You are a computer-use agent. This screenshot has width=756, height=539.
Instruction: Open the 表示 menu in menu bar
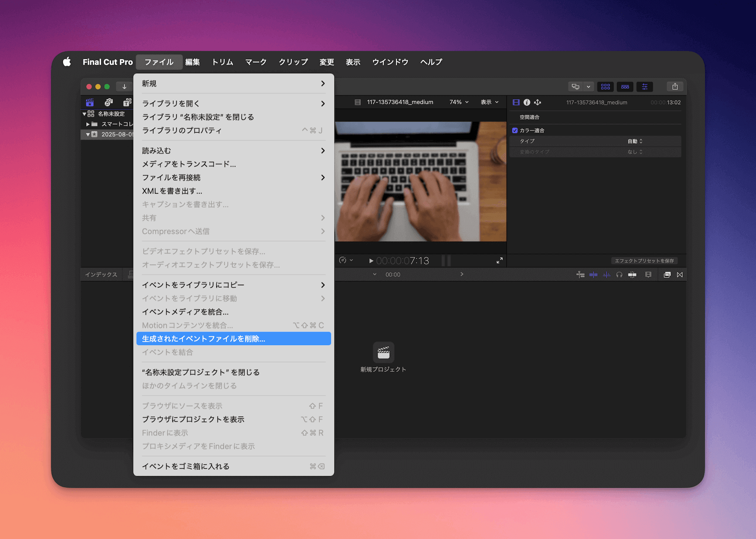tap(353, 62)
